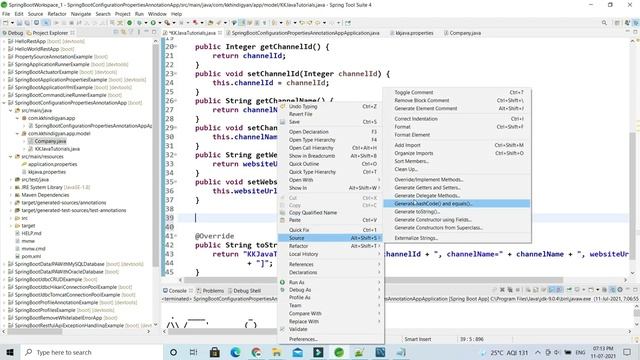Click the green Boot Dashboard toolbar icon
Image resolution: width=640 pixels, height=360 pixels.
pyautogui.click(x=130, y=23)
